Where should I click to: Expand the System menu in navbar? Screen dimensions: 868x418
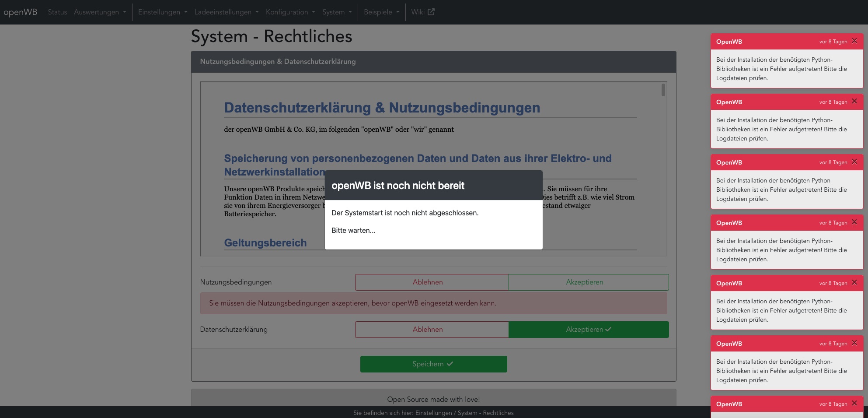(x=337, y=12)
